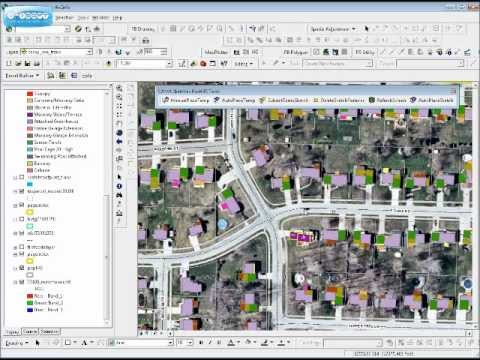Open the Help menu in menu bar
The image size is (480, 360).
point(117,18)
